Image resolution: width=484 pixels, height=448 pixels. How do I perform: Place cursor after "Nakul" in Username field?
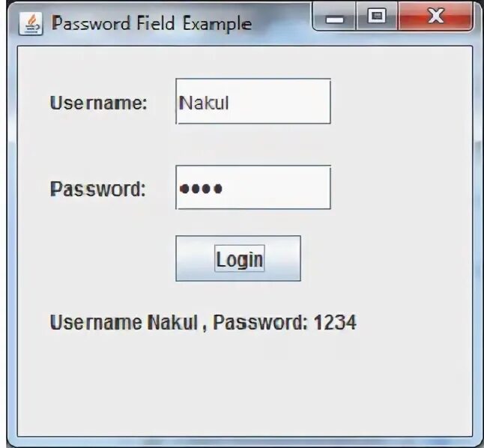click(230, 103)
